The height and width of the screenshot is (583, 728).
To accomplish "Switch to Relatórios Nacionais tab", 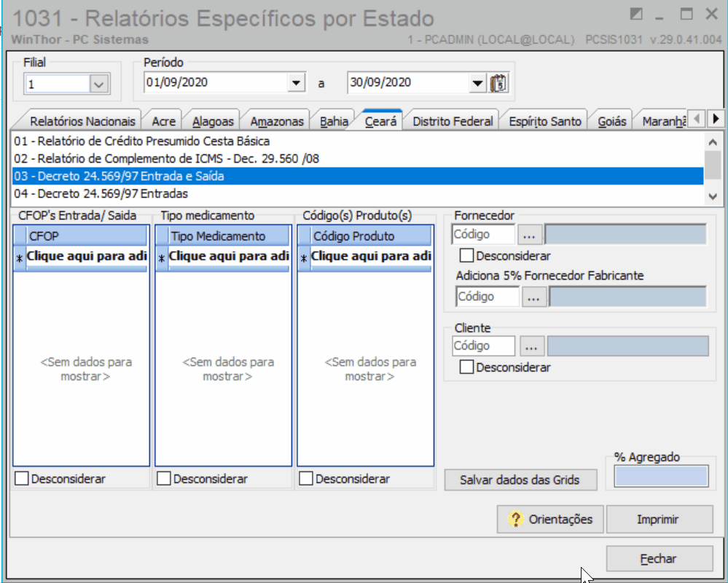I will [x=82, y=121].
